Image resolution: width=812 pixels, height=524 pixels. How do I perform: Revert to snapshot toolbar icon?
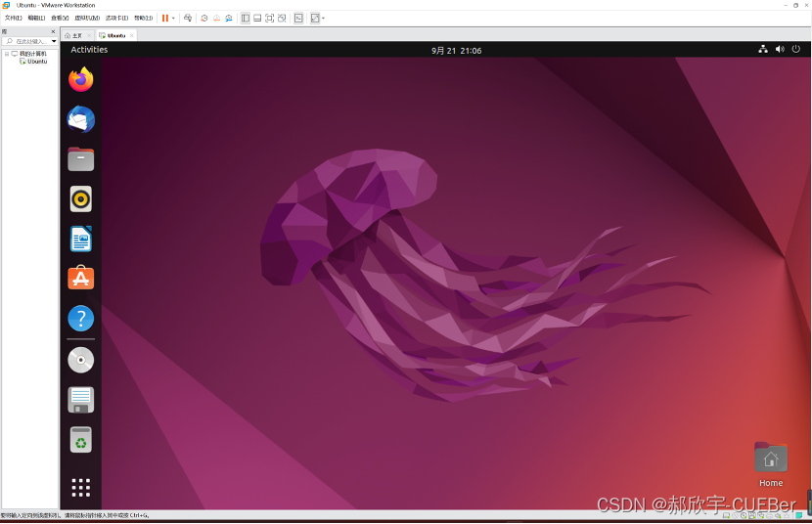(216, 19)
